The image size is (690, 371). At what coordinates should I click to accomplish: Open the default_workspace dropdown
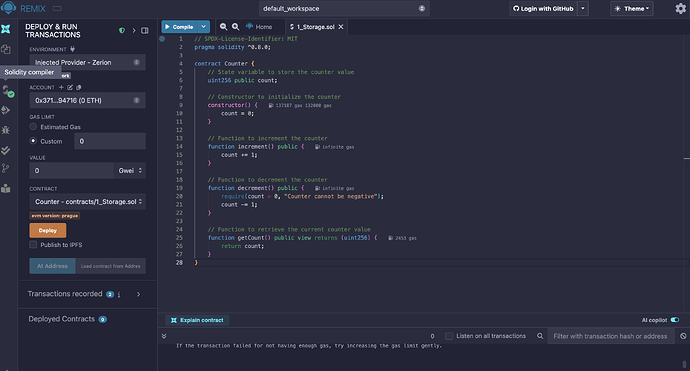point(344,8)
